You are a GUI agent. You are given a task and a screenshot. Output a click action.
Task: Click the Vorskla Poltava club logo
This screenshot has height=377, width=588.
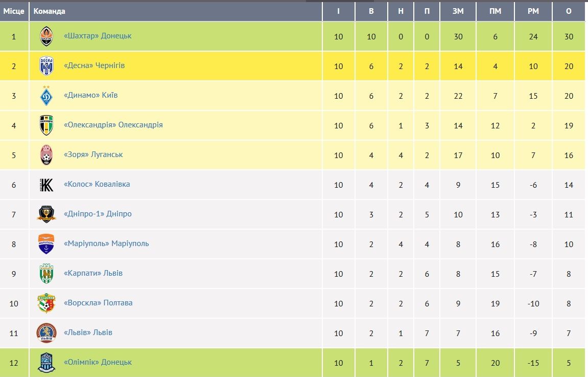pyautogui.click(x=46, y=303)
